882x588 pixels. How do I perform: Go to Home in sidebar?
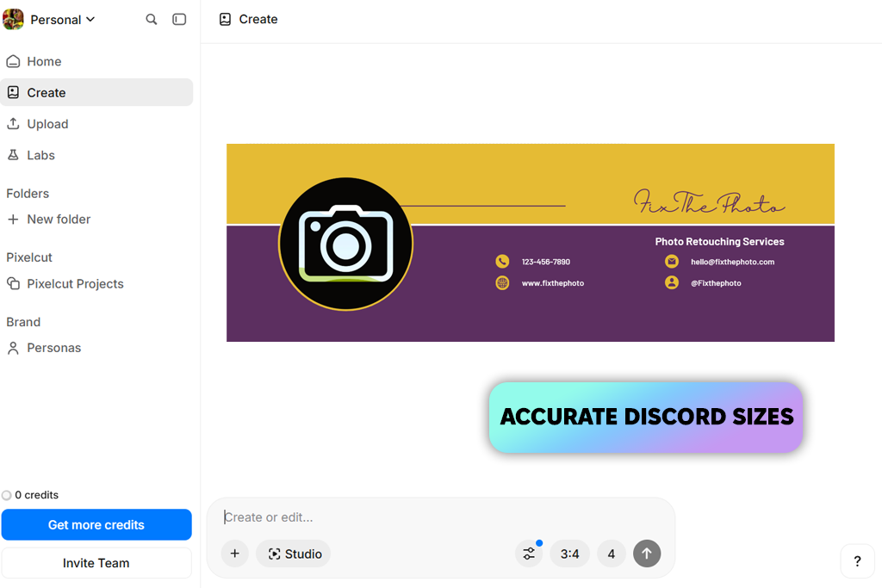pos(96,61)
